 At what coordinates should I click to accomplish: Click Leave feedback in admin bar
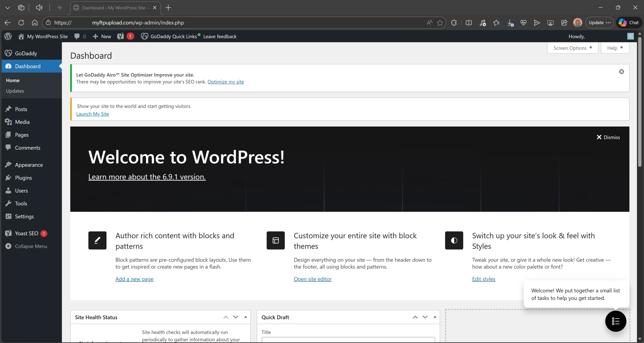tap(220, 36)
